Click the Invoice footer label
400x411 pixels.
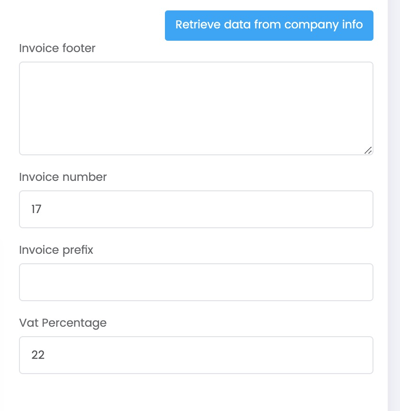(x=57, y=48)
